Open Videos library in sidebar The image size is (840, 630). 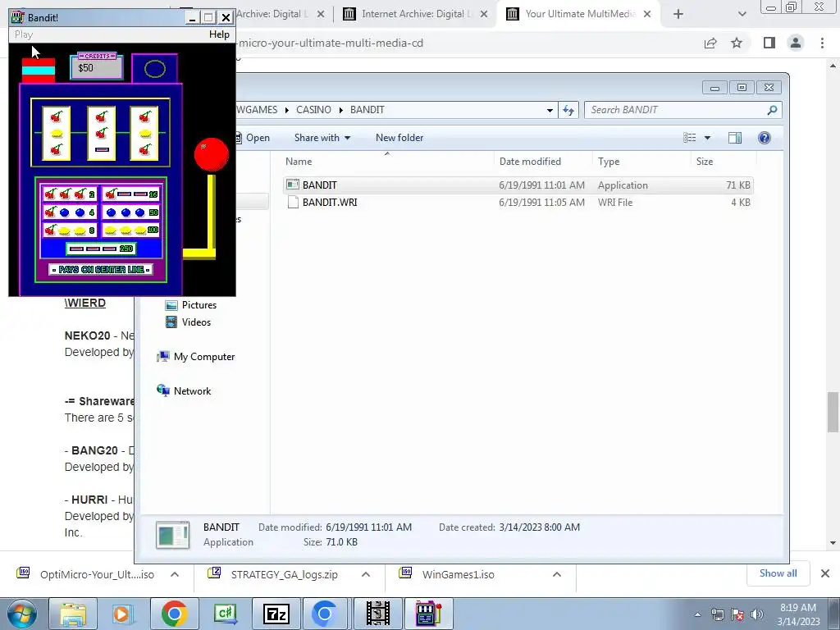pos(189,322)
